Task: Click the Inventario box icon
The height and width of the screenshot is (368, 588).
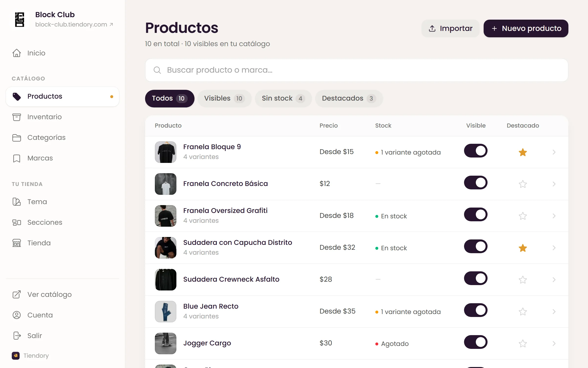Action: (x=17, y=117)
